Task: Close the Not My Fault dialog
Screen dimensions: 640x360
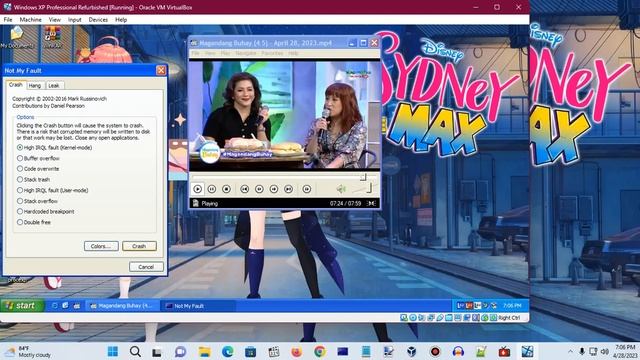Action: (161, 70)
